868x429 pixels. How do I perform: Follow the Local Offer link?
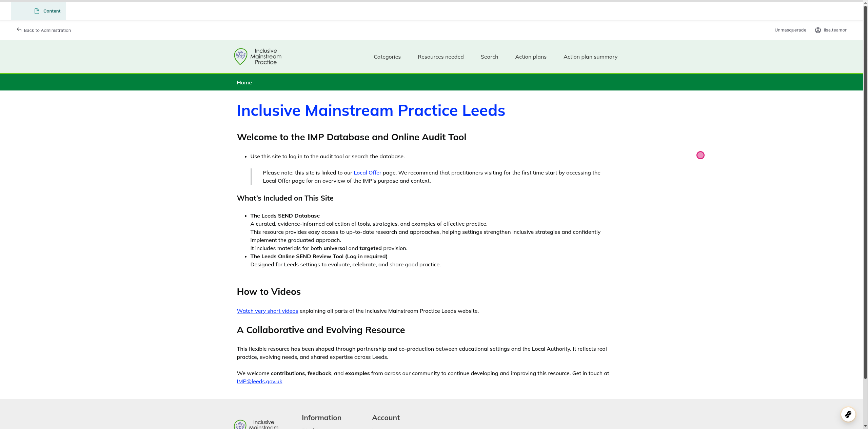click(x=367, y=173)
